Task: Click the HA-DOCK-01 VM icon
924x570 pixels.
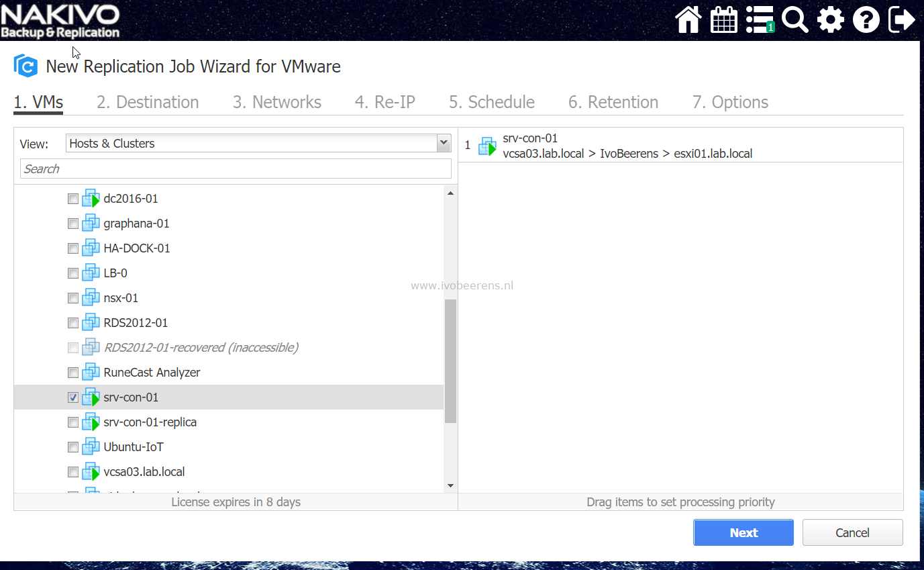Action: coord(91,248)
